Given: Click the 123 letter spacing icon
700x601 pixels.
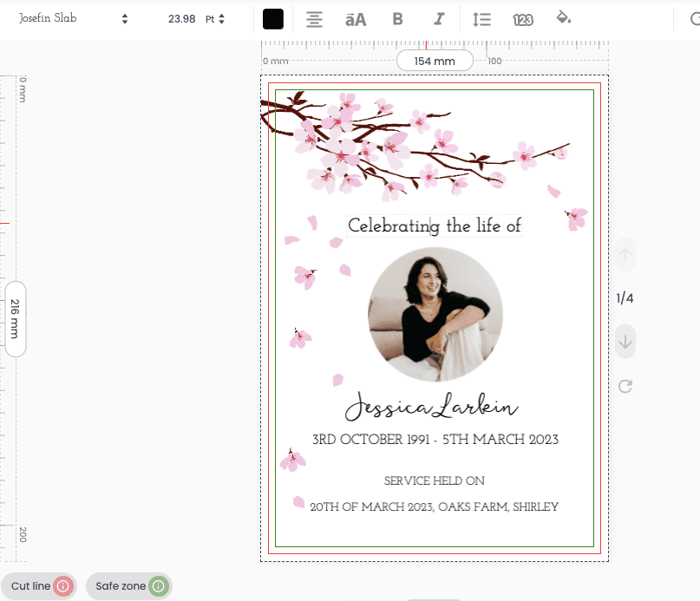Looking at the screenshot, I should pyautogui.click(x=523, y=19).
